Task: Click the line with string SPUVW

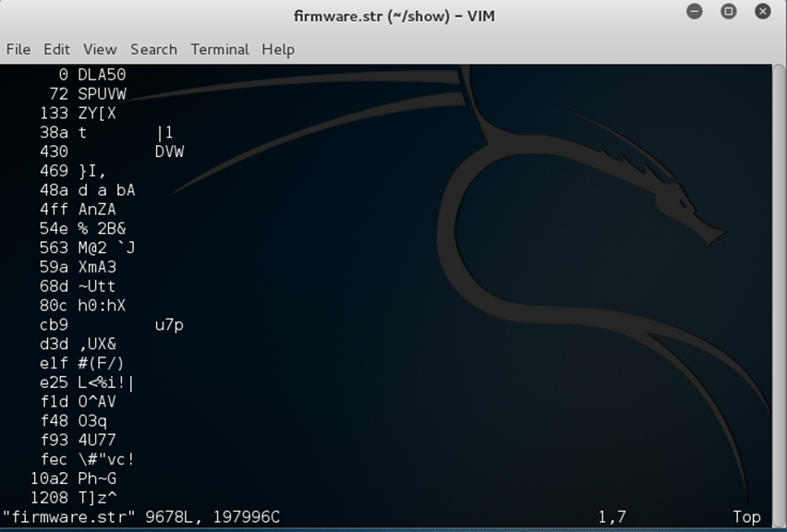Action: [x=88, y=94]
